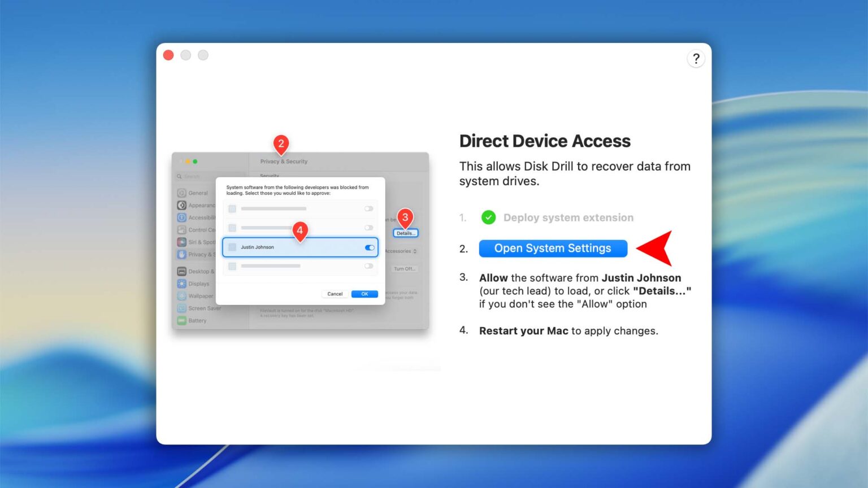The width and height of the screenshot is (868, 488).
Task: Turn on the last developer toggle in dialog
Action: pos(368,265)
